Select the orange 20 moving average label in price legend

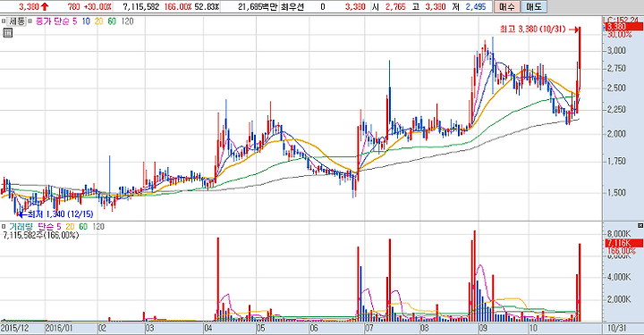pyautogui.click(x=99, y=21)
